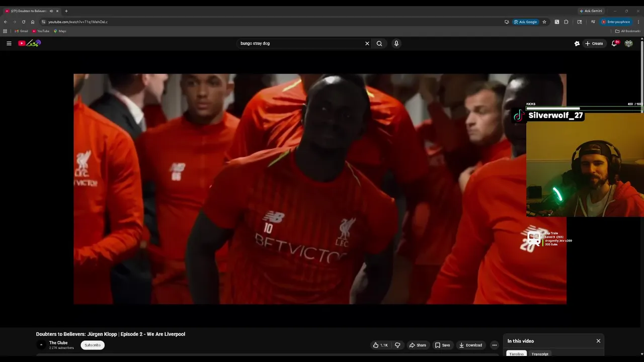644x362 pixels.
Task: Close the Doubters to Believers tab
Action: pyautogui.click(x=57, y=11)
